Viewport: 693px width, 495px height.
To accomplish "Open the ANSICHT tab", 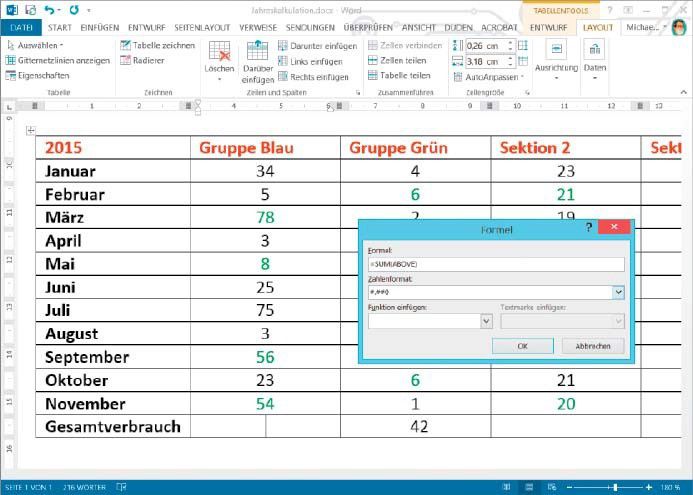I will click(419, 27).
